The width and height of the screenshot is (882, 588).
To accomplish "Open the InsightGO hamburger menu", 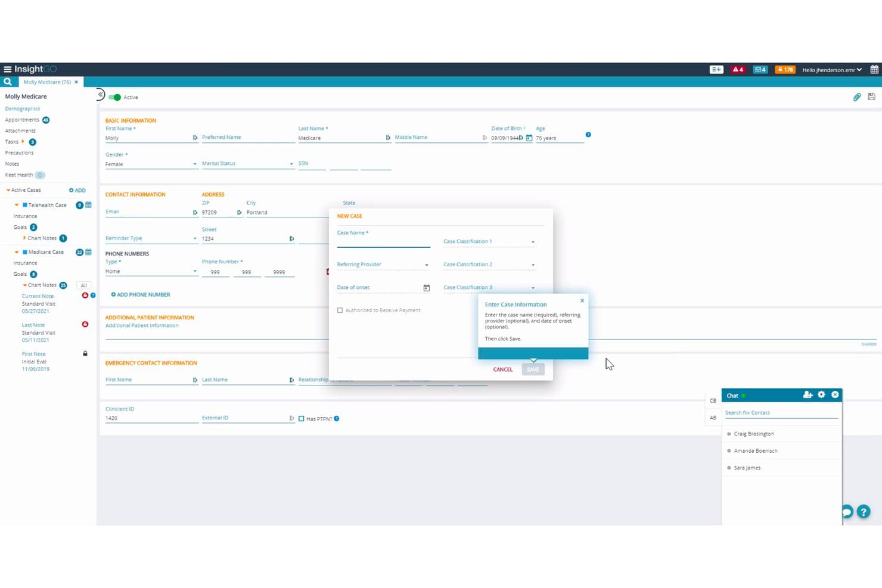I will click(8, 69).
